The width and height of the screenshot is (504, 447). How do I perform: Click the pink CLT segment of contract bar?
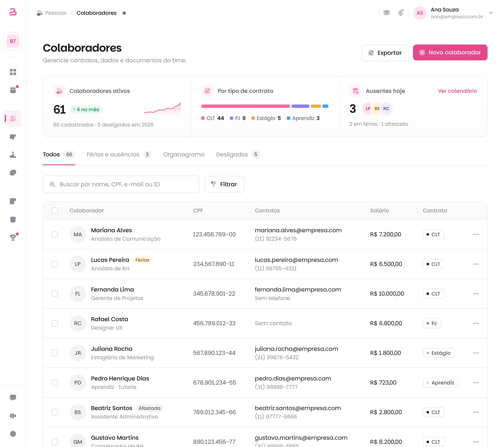point(245,106)
